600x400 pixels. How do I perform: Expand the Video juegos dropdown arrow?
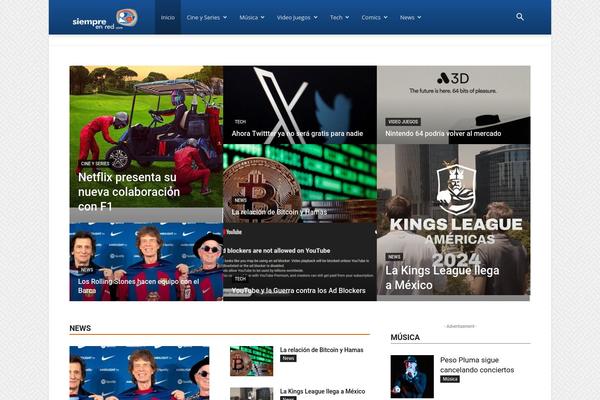[x=316, y=17]
